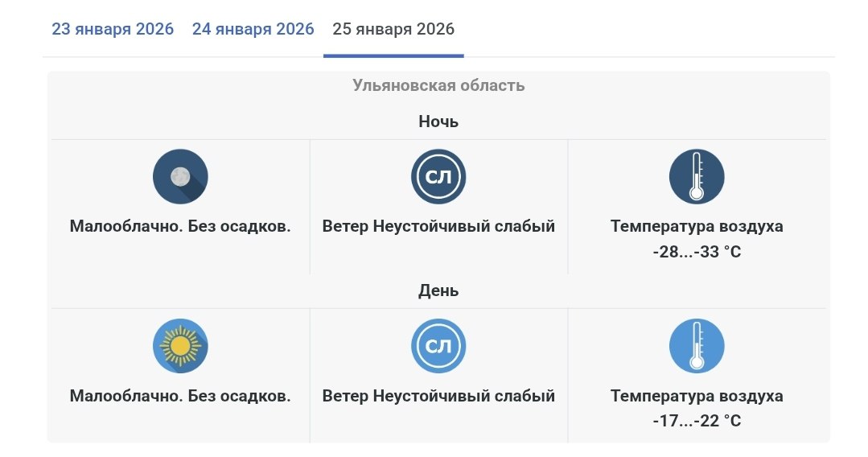The image size is (868, 457).
Task: Click the daytime wind СЛ icon
Action: (438, 346)
